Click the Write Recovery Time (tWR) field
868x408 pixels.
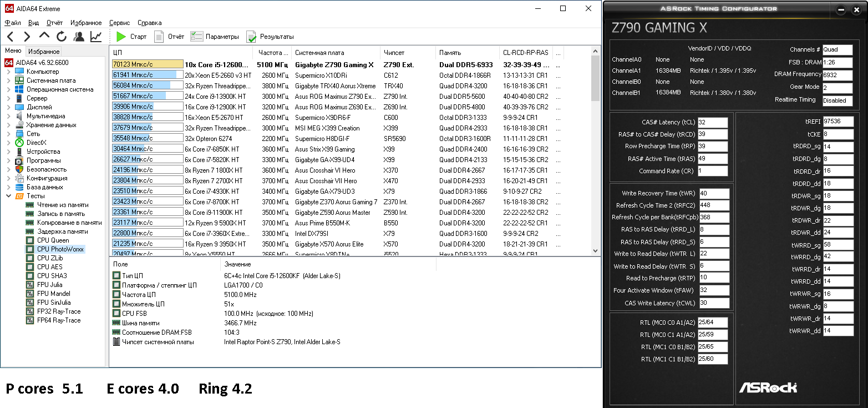pyautogui.click(x=714, y=194)
